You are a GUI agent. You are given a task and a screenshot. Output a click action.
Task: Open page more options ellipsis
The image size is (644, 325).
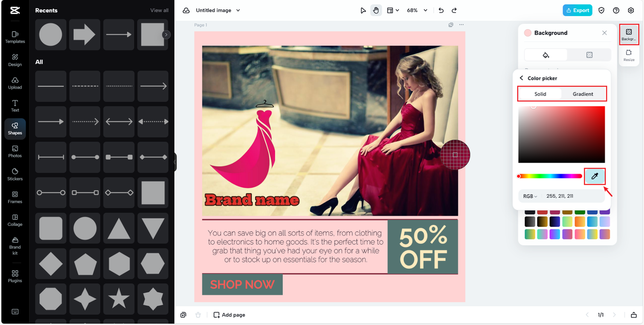(x=461, y=25)
